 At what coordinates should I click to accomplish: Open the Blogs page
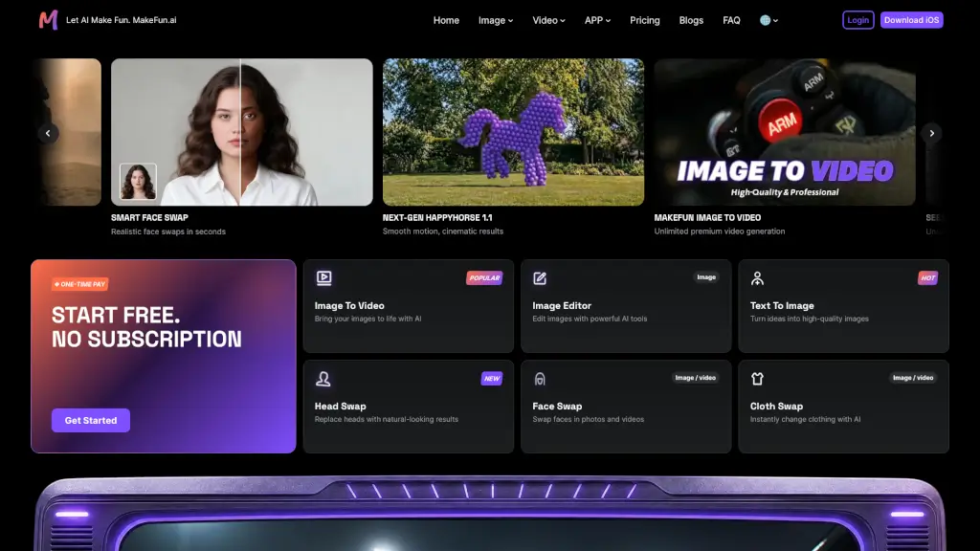point(691,21)
